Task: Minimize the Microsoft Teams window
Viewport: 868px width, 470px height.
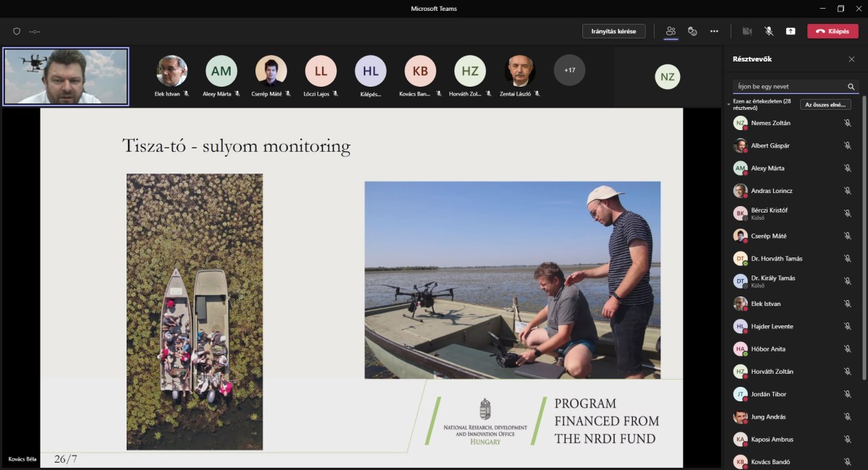Action: [822, 9]
